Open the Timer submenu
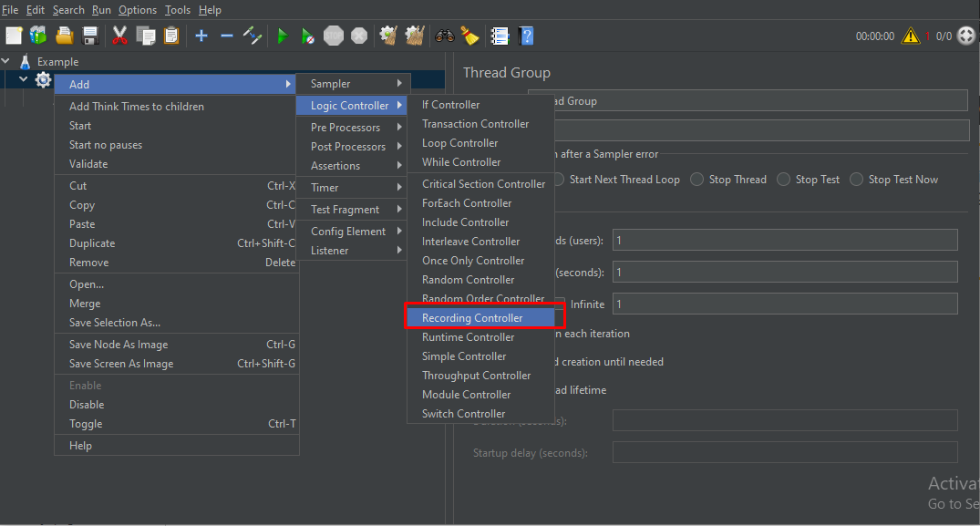The image size is (980, 526). click(353, 188)
